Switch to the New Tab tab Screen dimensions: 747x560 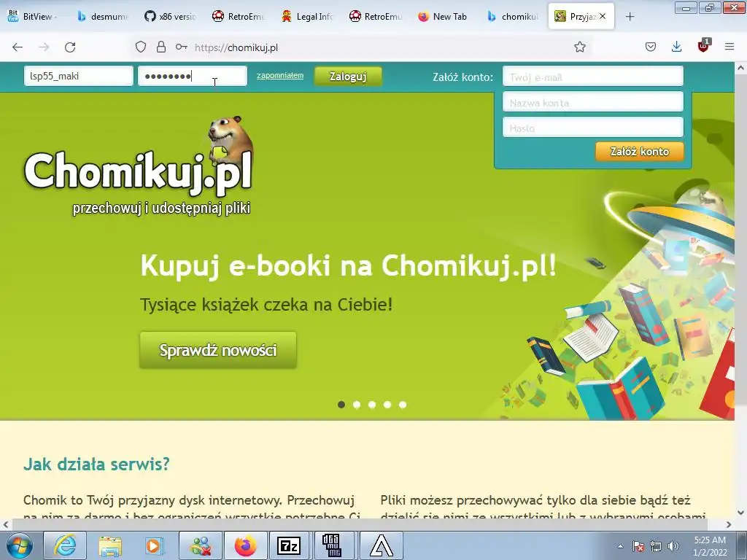[x=443, y=17]
